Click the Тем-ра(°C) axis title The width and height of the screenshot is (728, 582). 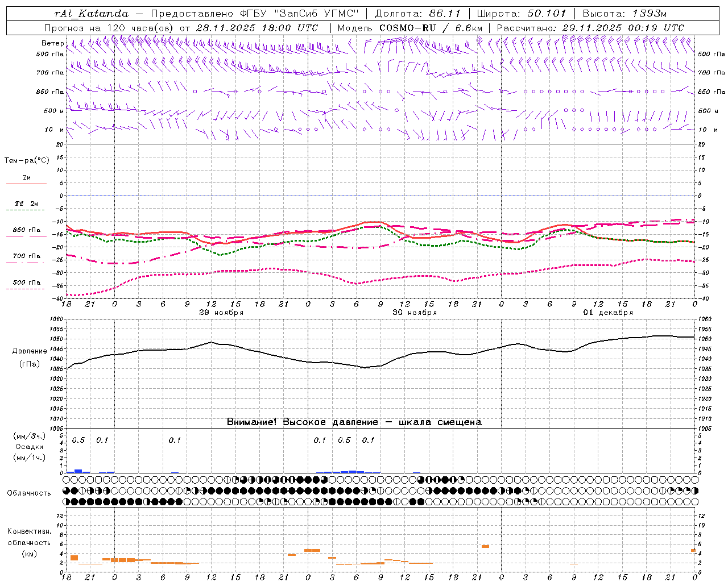pos(27,161)
